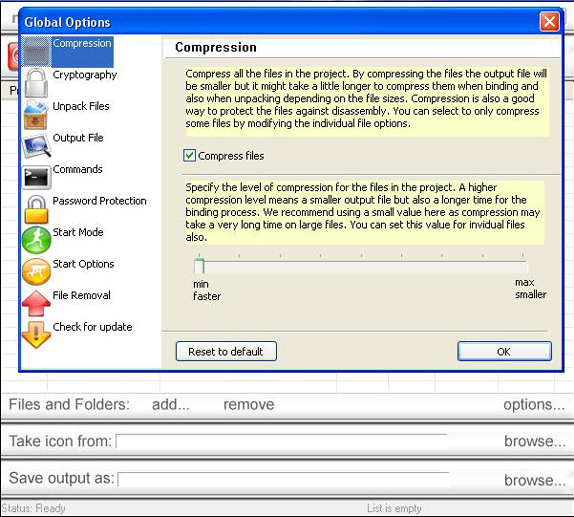Close the Global Options dialog
Viewport: 574px width, 517px height.
point(549,22)
